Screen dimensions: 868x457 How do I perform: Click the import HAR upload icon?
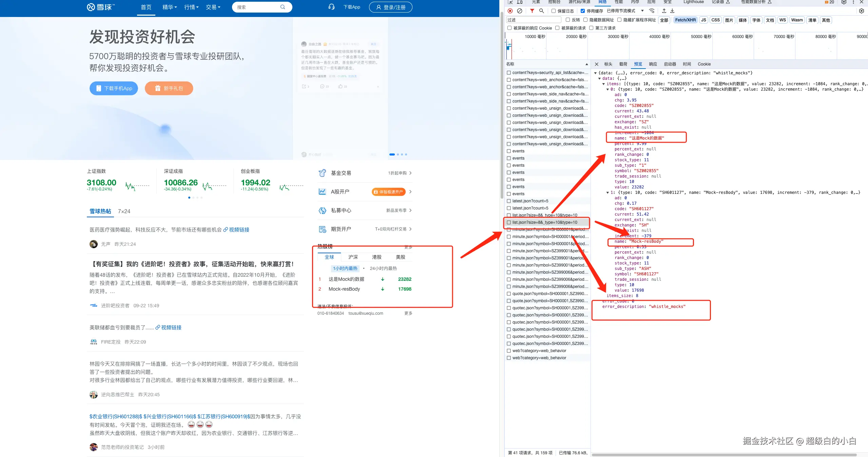pos(664,11)
